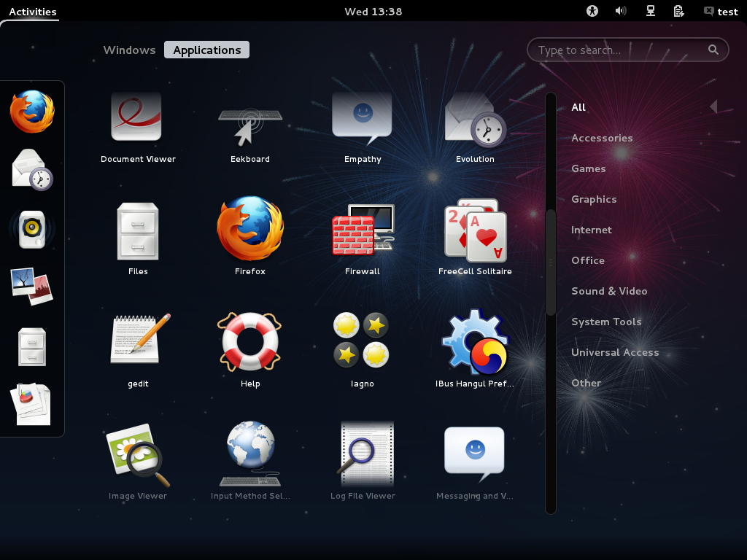Open Input Method Selector

pyautogui.click(x=250, y=461)
